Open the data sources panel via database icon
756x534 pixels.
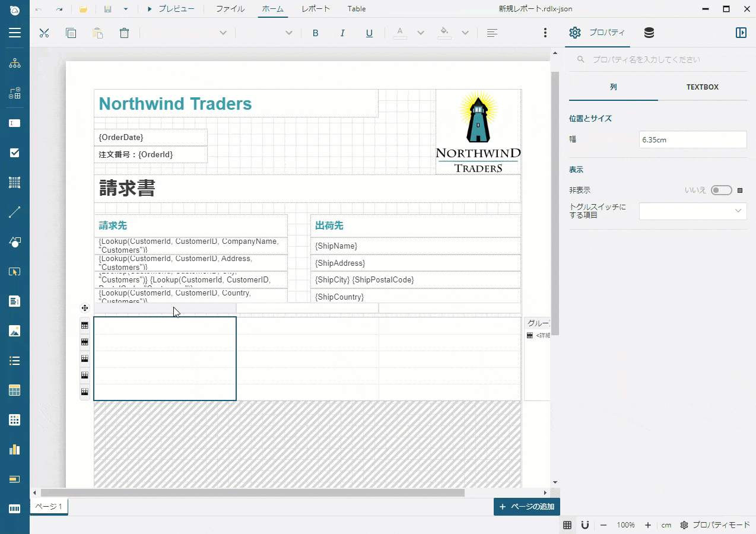pos(649,33)
